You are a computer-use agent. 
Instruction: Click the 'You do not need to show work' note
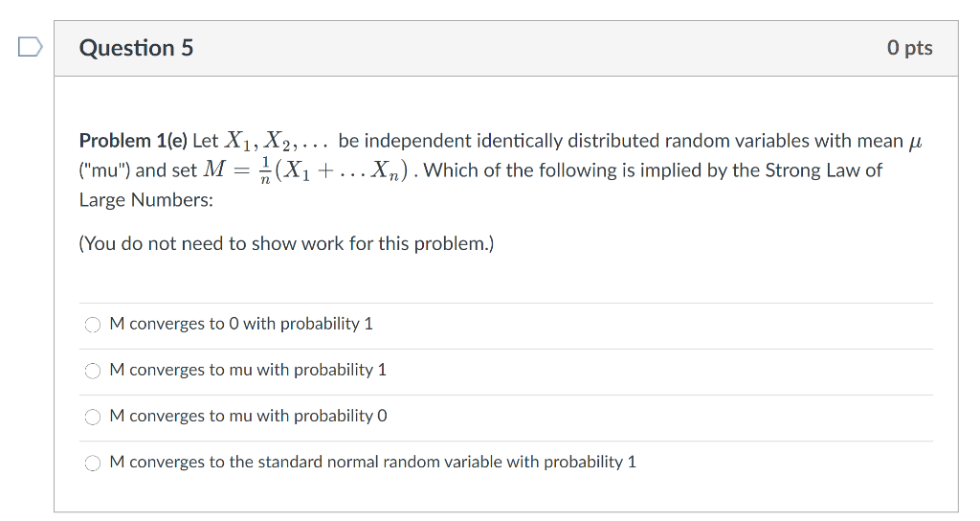286,243
